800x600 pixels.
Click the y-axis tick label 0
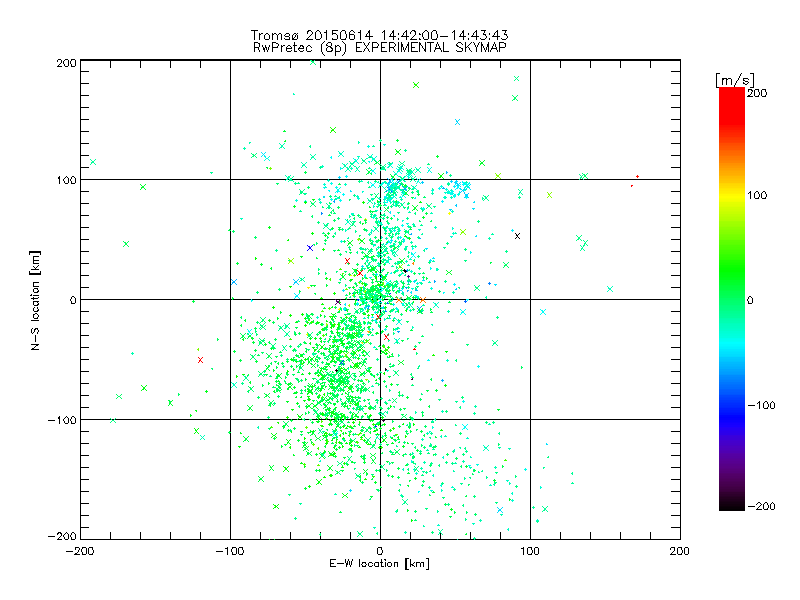coord(73,300)
